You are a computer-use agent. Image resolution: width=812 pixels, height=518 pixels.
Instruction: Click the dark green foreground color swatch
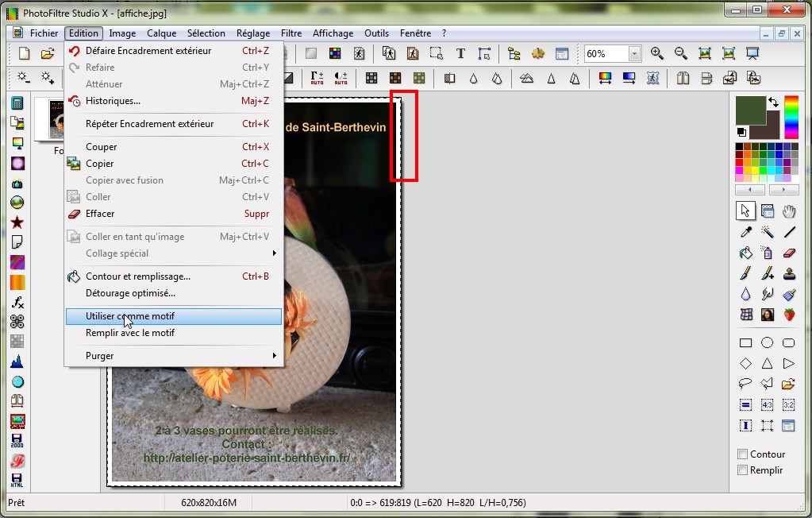[750, 110]
